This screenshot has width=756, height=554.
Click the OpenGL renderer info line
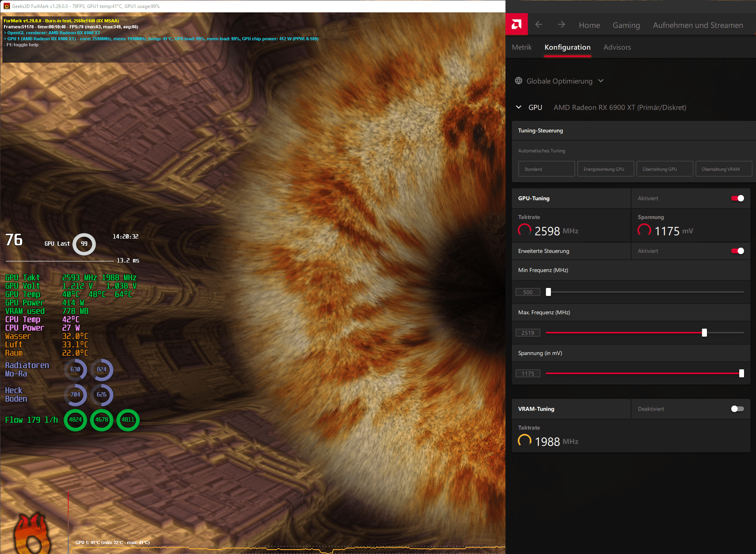(x=52, y=33)
